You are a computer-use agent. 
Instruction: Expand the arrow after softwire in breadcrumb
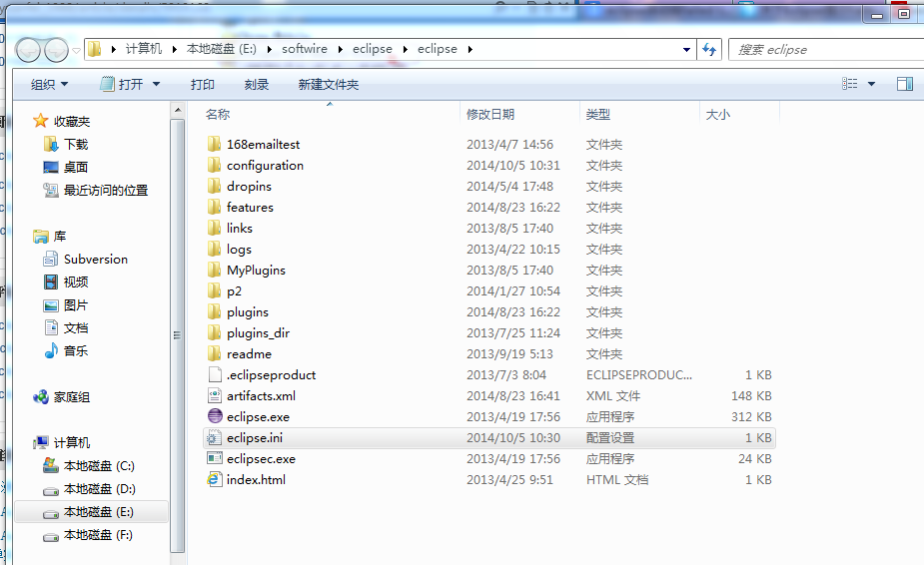[x=340, y=49]
